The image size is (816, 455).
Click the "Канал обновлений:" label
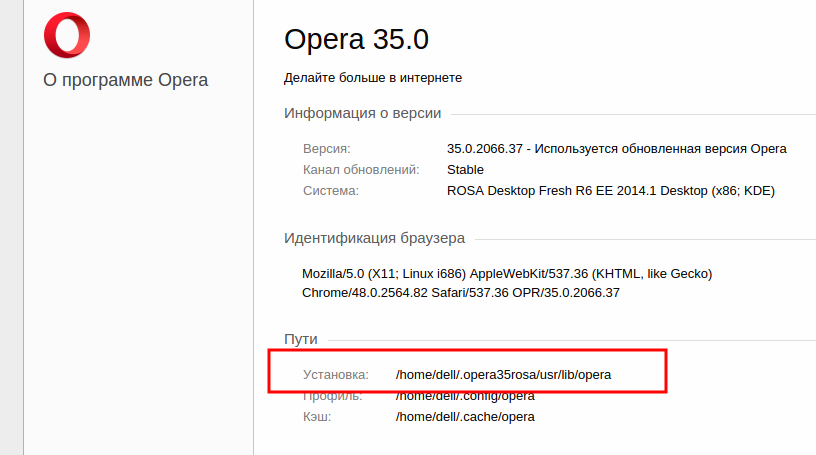click(x=358, y=170)
